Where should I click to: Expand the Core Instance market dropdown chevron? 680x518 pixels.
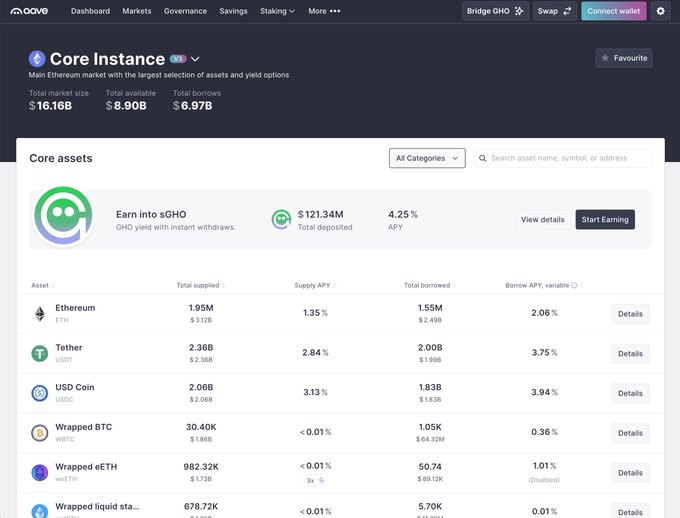(x=195, y=59)
